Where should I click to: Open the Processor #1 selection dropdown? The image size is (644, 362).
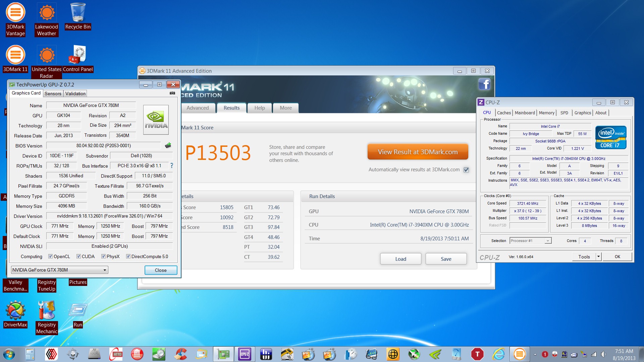[x=531, y=241]
